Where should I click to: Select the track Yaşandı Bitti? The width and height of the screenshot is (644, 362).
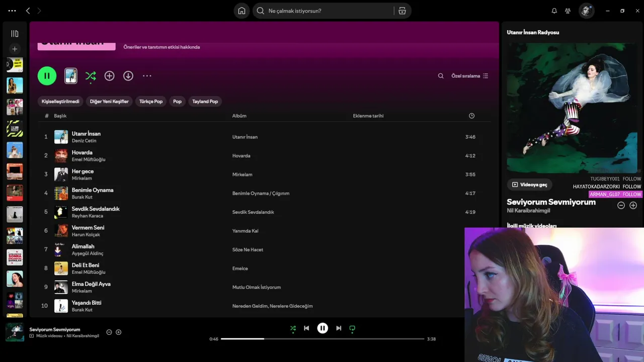87,303
